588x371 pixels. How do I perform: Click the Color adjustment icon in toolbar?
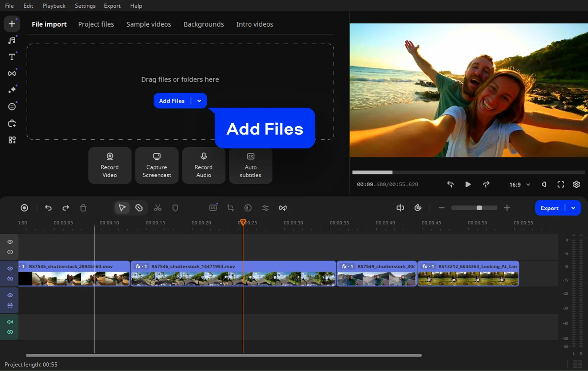click(248, 208)
